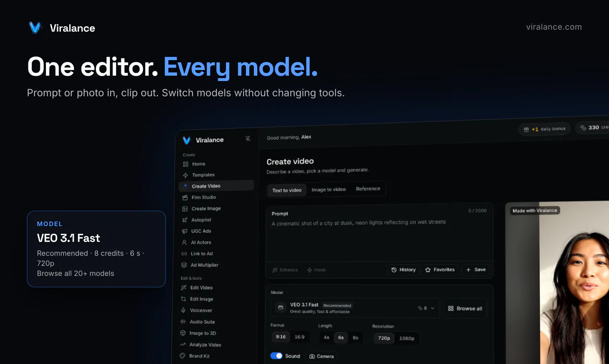The height and width of the screenshot is (364, 609).
Task: Select the 9:16 format
Action: click(x=281, y=337)
